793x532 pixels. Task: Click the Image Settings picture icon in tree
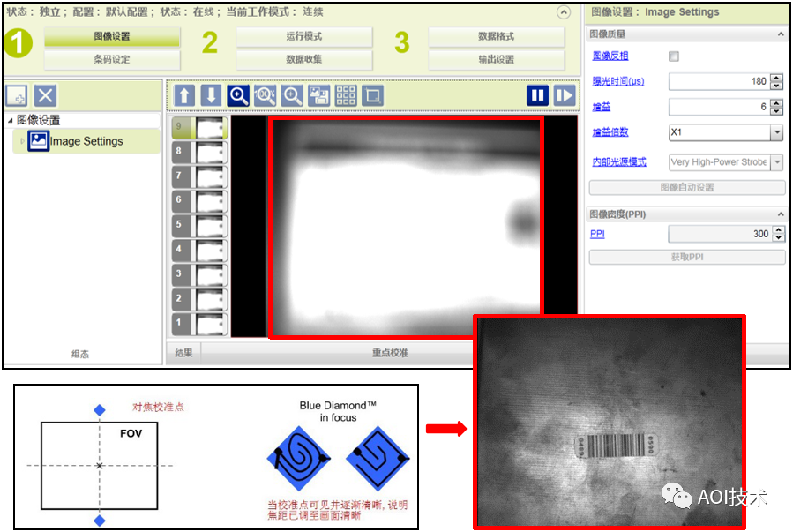click(39, 141)
